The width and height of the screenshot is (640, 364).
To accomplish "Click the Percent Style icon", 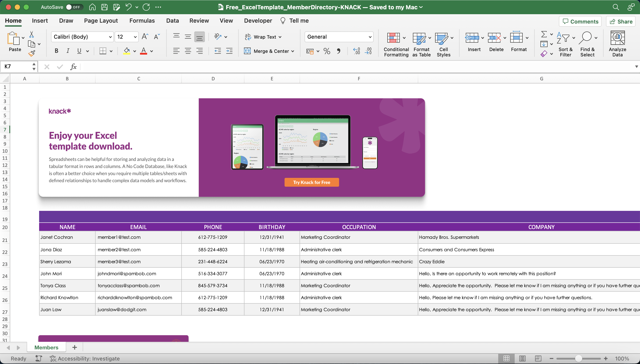I will (327, 51).
